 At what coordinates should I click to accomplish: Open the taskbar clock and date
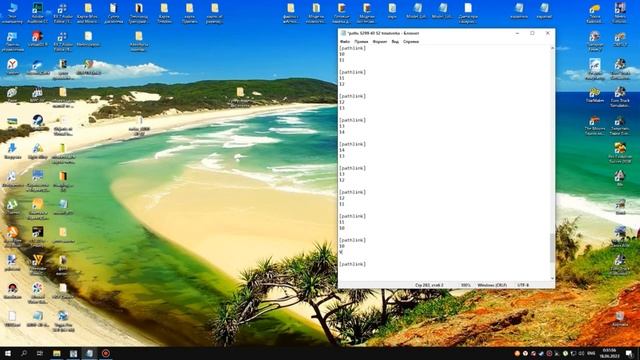tap(609, 353)
